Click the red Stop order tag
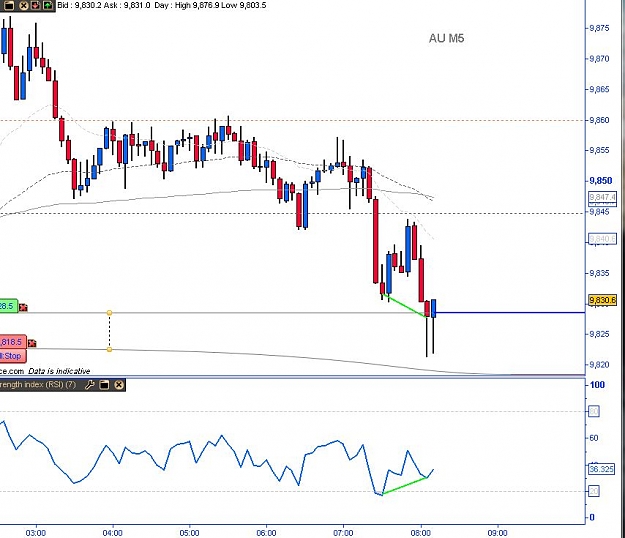The image size is (625, 538). (13, 356)
